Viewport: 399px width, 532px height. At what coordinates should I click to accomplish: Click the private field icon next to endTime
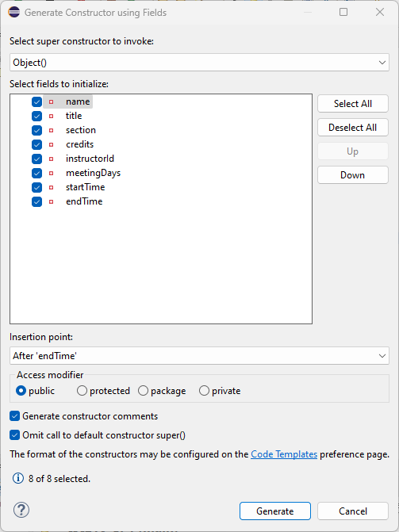[52, 201]
